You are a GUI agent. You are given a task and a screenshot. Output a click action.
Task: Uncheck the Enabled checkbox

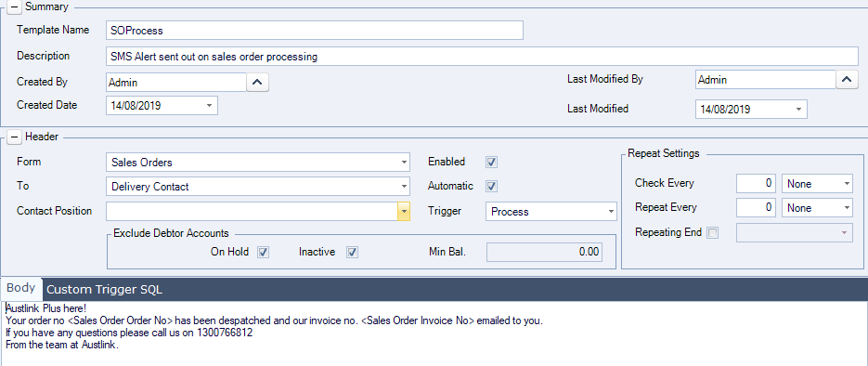(x=491, y=163)
